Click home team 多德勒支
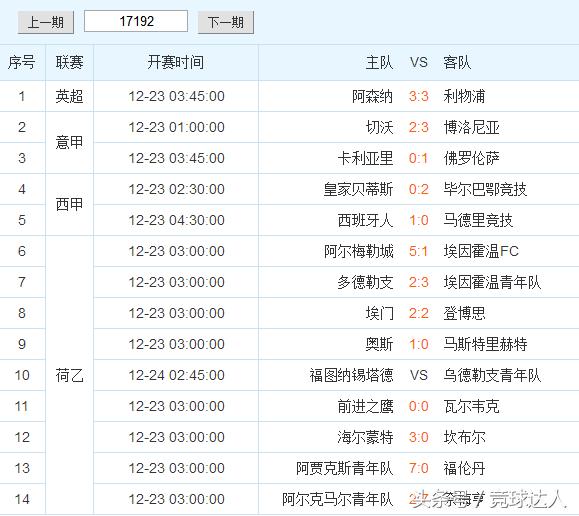 click(x=365, y=283)
